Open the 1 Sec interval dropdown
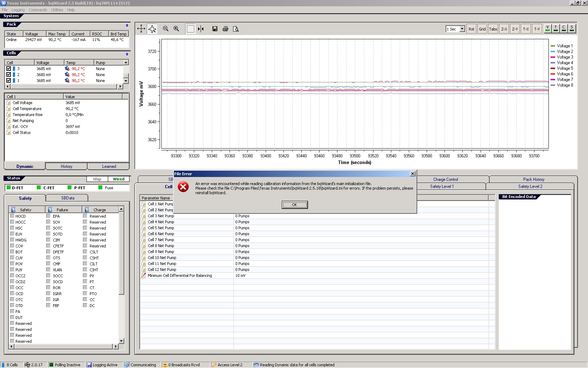Image resolution: width=588 pixels, height=368 pixels. click(x=462, y=29)
